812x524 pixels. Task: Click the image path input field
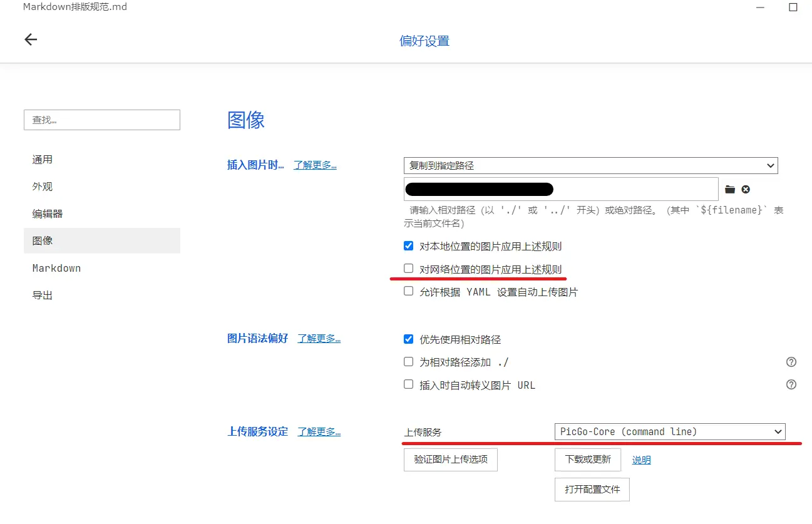click(x=561, y=189)
